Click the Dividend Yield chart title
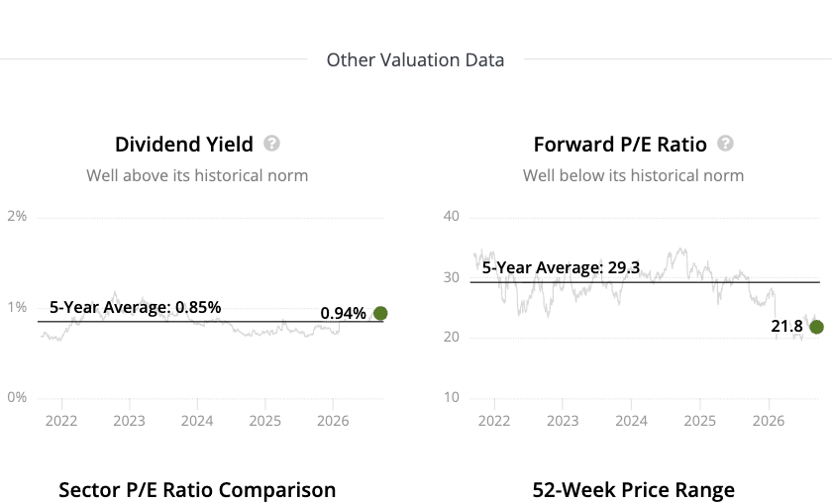 pos(184,145)
